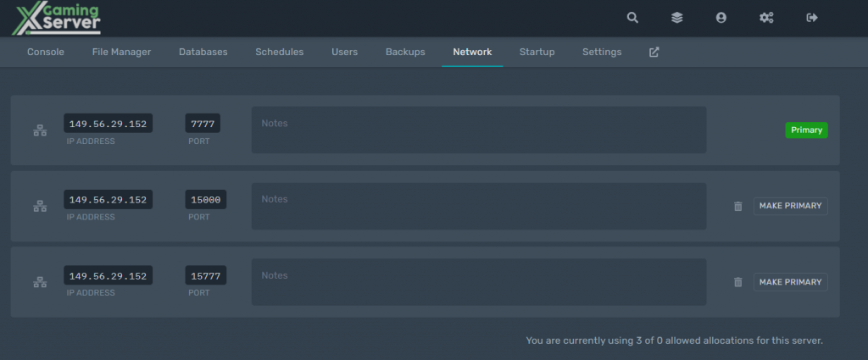
Task: Click the Notes field for port 15777
Action: [478, 282]
